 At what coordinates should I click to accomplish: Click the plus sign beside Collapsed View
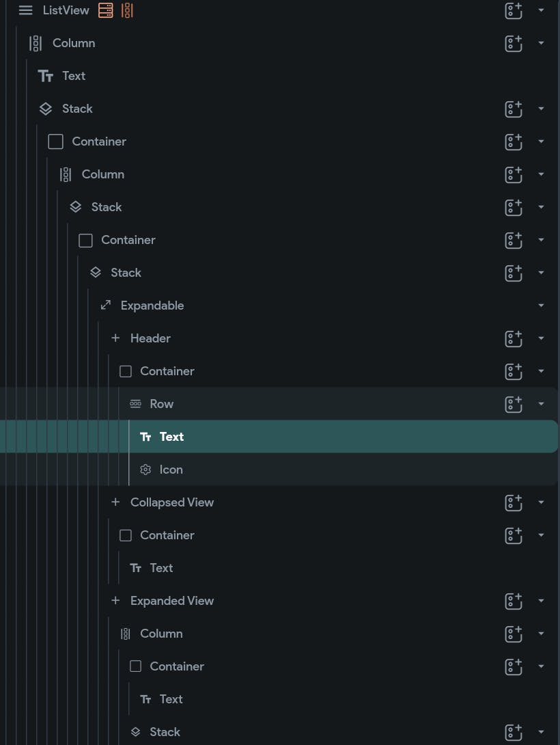tap(115, 502)
